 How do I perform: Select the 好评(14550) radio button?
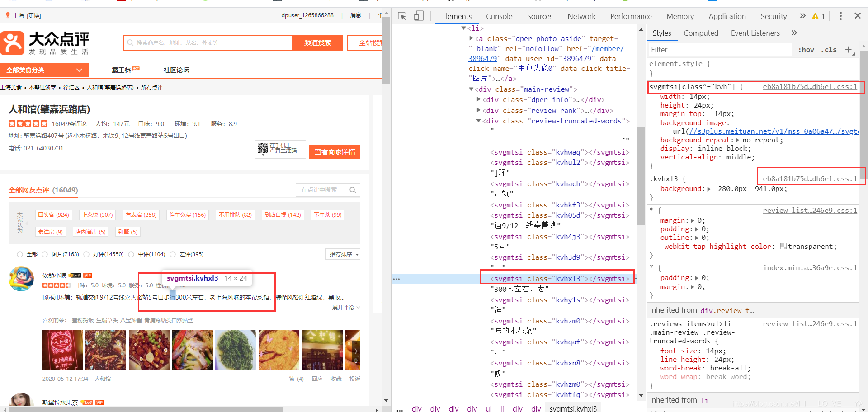[86, 254]
